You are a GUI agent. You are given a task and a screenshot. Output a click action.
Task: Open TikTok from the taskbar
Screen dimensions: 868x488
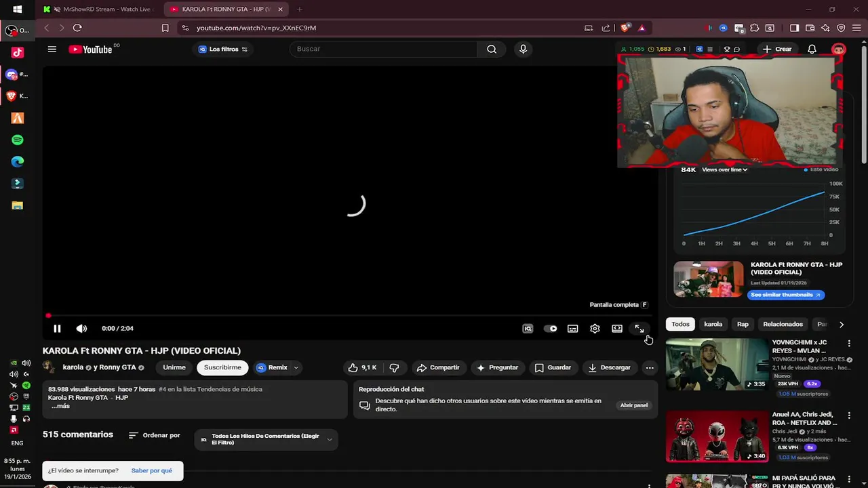click(18, 52)
